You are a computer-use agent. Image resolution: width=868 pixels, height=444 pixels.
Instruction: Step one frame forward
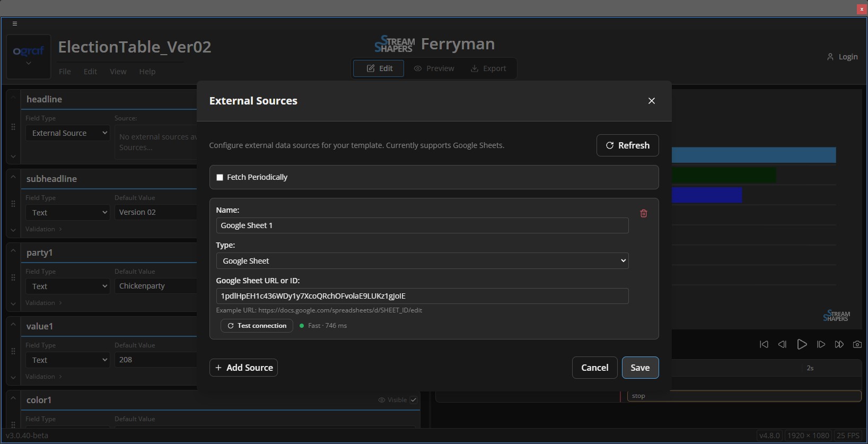821,344
